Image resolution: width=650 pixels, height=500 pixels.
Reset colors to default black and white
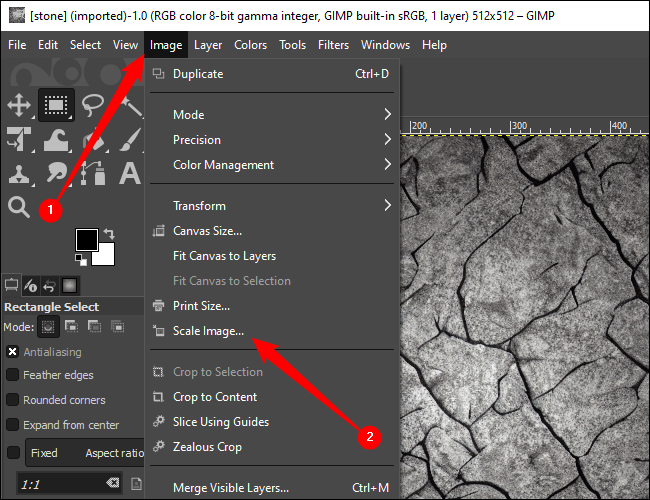(x=81, y=260)
